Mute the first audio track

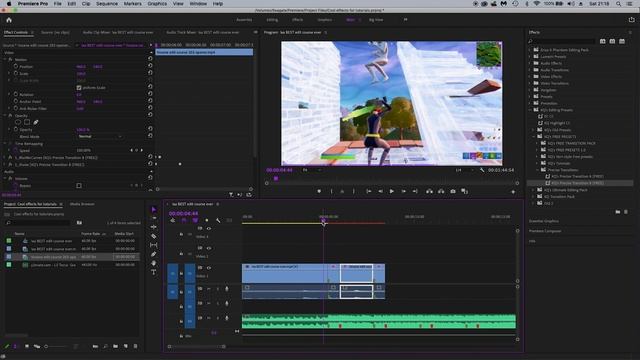pos(209,289)
